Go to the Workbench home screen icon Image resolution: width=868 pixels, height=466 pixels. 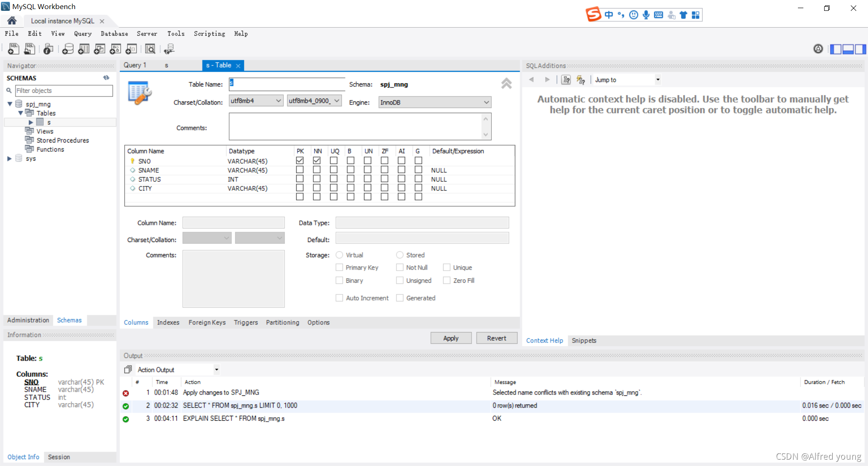click(x=12, y=21)
